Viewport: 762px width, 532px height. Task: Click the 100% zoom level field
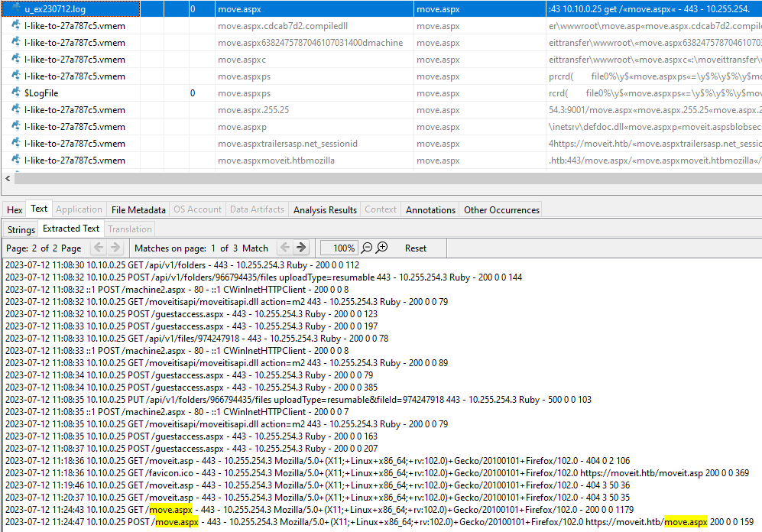pos(339,248)
